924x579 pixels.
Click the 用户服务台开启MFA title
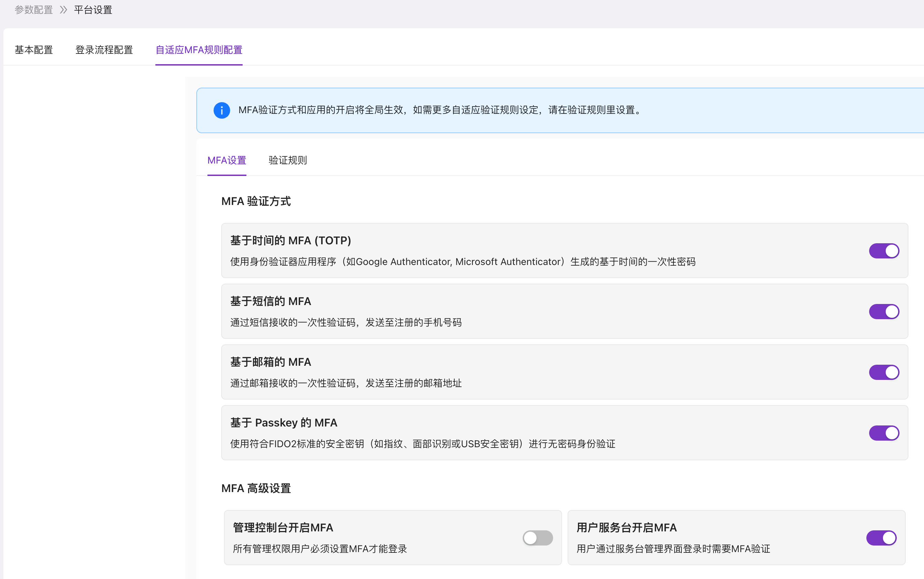click(627, 528)
